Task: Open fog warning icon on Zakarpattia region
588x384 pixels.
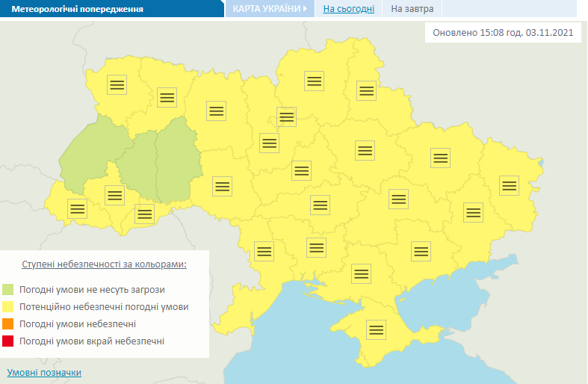Action: tap(77, 209)
